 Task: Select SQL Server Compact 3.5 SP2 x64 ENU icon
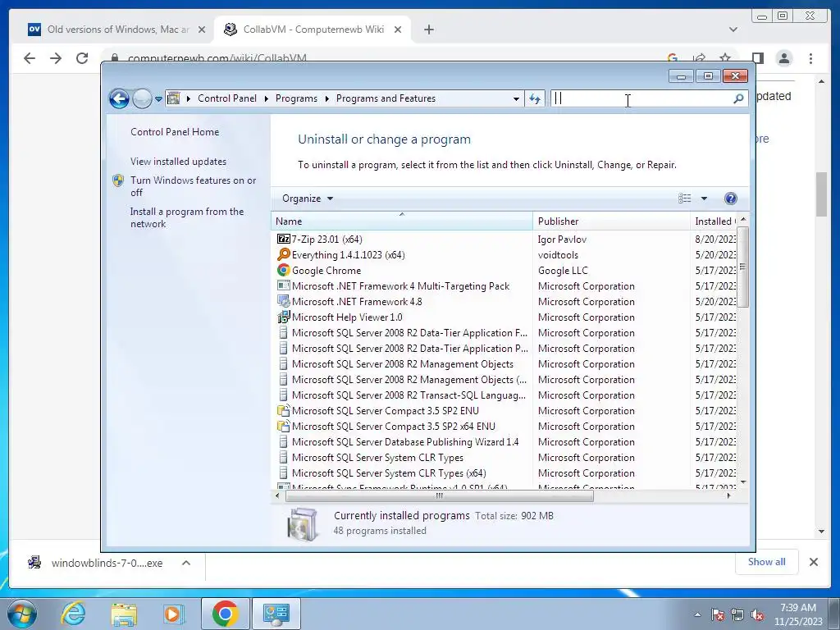[283, 426]
